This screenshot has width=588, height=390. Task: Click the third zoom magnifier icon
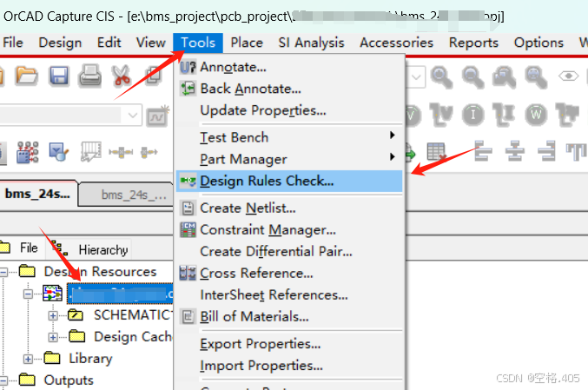click(505, 77)
